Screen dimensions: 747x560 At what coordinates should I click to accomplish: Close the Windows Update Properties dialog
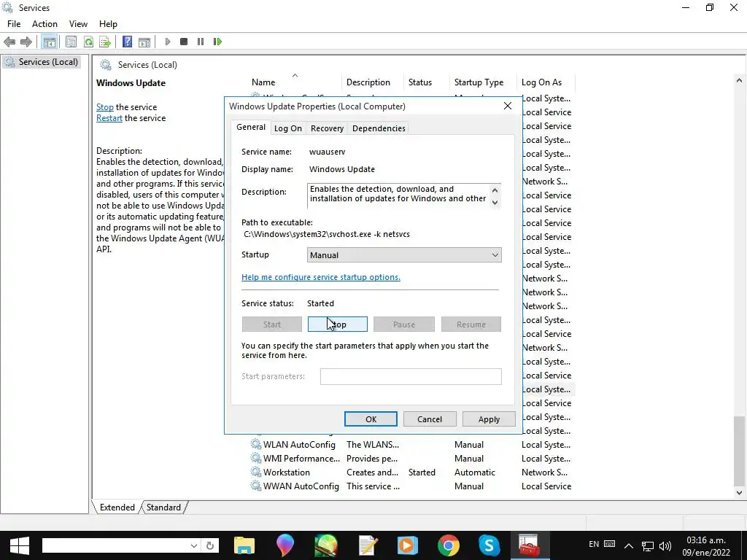(508, 106)
